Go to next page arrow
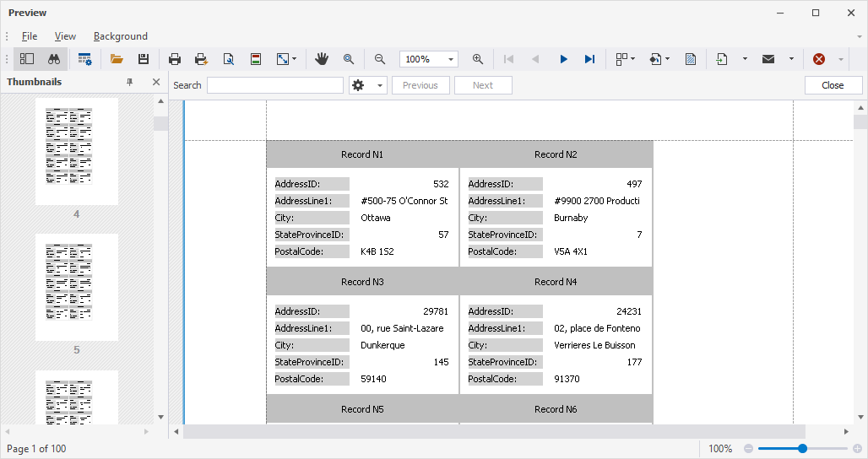Screen dimensions: 868x459 click(563, 58)
